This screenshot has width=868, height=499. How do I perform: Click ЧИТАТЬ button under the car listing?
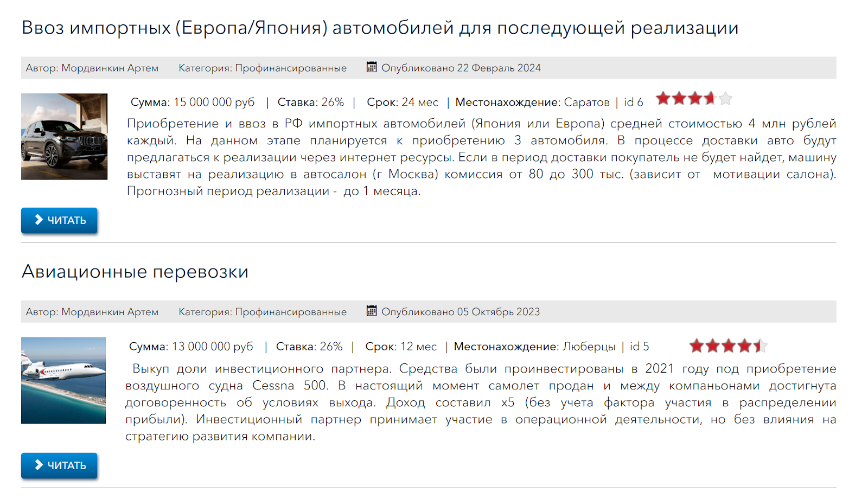click(x=59, y=220)
